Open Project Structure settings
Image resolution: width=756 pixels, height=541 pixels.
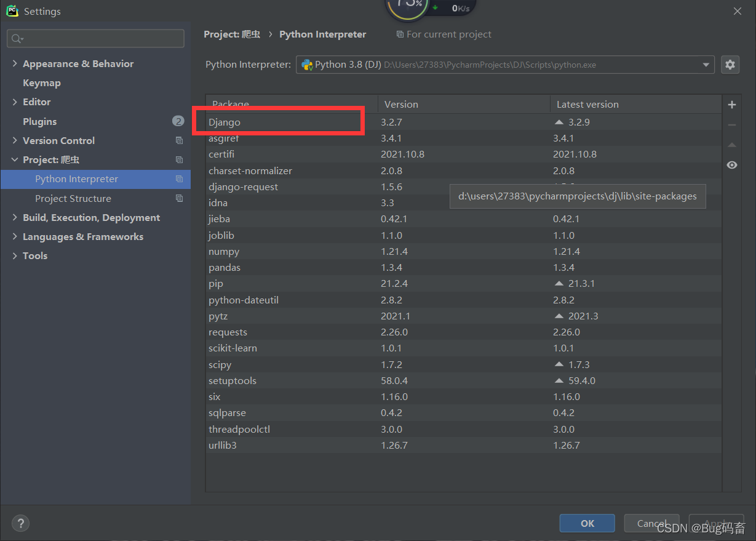73,198
